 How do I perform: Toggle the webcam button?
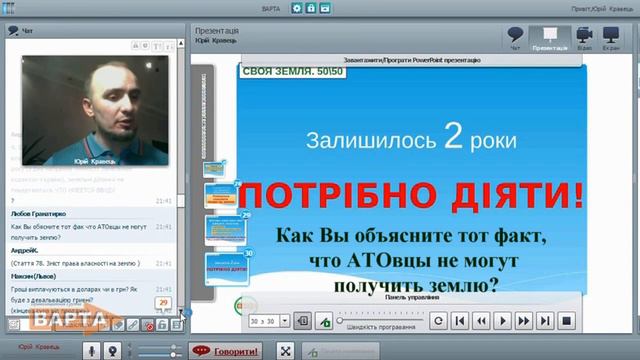point(112,351)
